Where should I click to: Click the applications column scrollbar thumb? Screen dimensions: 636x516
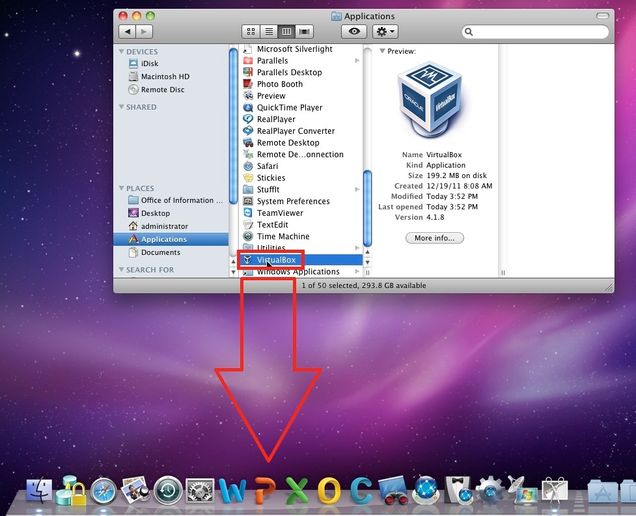[x=367, y=209]
